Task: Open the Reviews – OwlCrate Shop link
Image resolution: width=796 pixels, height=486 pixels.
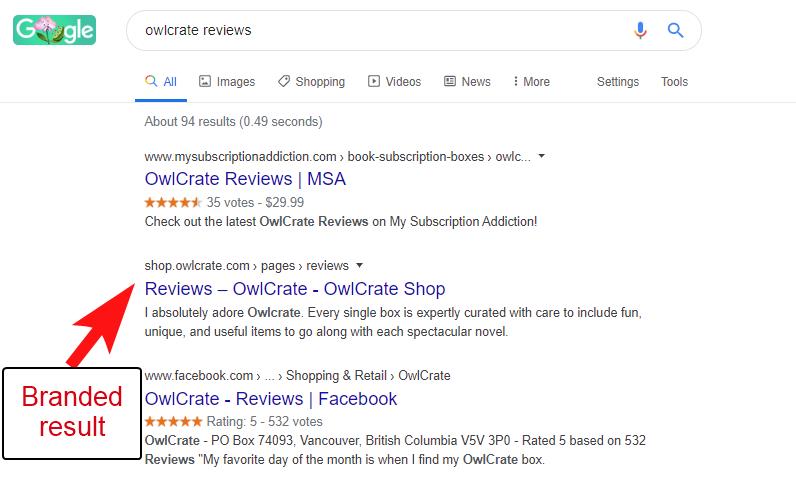Action: click(295, 288)
